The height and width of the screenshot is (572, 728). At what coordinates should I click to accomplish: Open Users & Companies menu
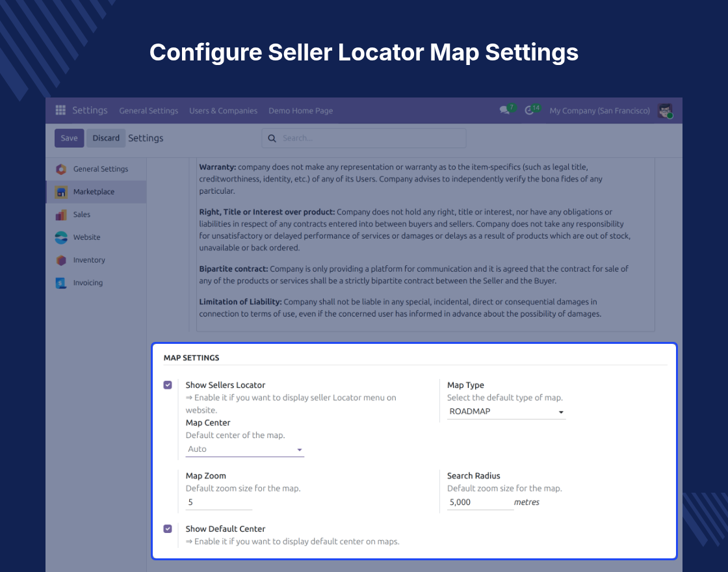tap(224, 110)
